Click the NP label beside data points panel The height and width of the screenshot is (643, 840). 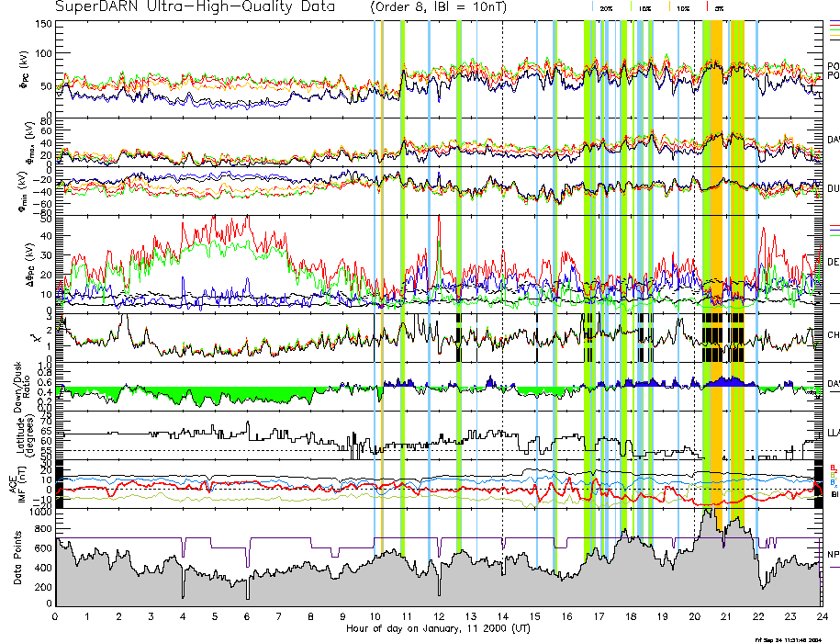click(833, 555)
